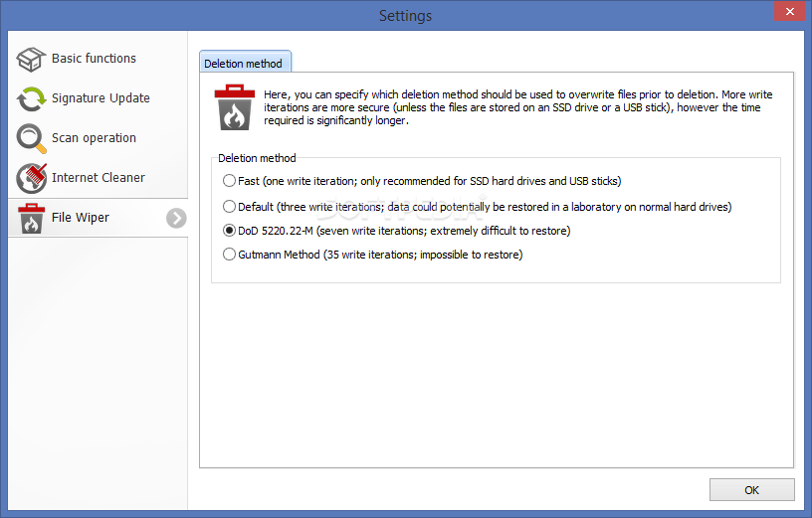
Task: Click the 'Deletion method' group box label
Action: pyautogui.click(x=257, y=158)
